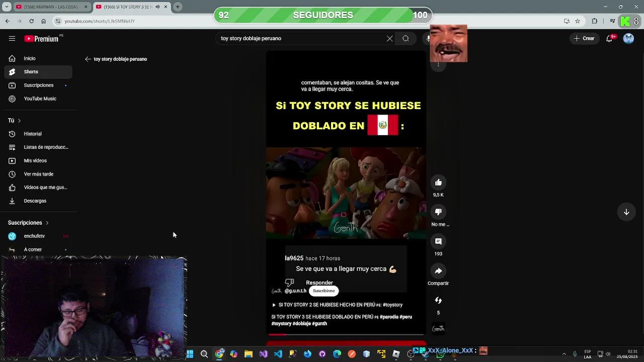
Task: Open Descargas in the sidebar
Action: tap(38, 201)
